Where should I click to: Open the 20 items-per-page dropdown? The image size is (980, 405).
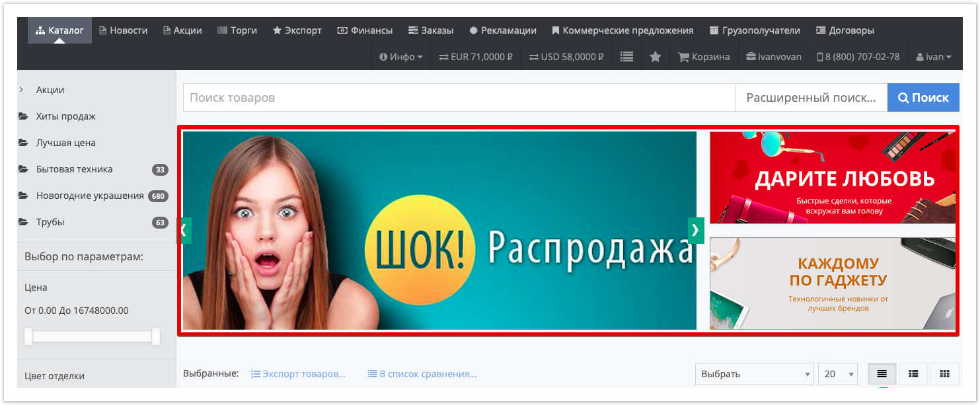(838, 374)
